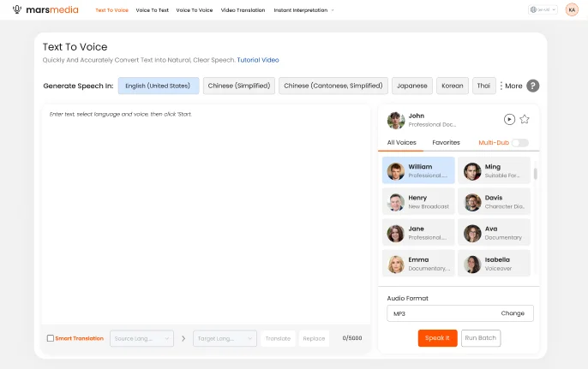The height and width of the screenshot is (369, 588).
Task: Toggle the Multi-Dub switch
Action: click(x=519, y=143)
